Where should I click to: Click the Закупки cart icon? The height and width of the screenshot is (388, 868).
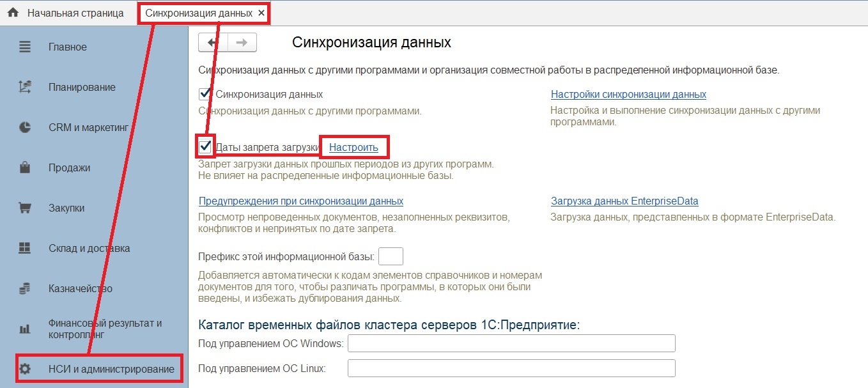pyautogui.click(x=25, y=208)
